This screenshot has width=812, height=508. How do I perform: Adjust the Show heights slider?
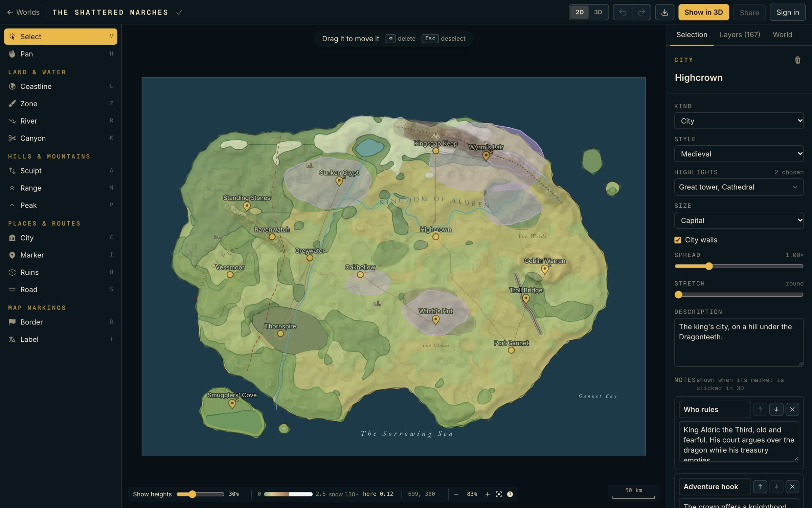coord(200,494)
